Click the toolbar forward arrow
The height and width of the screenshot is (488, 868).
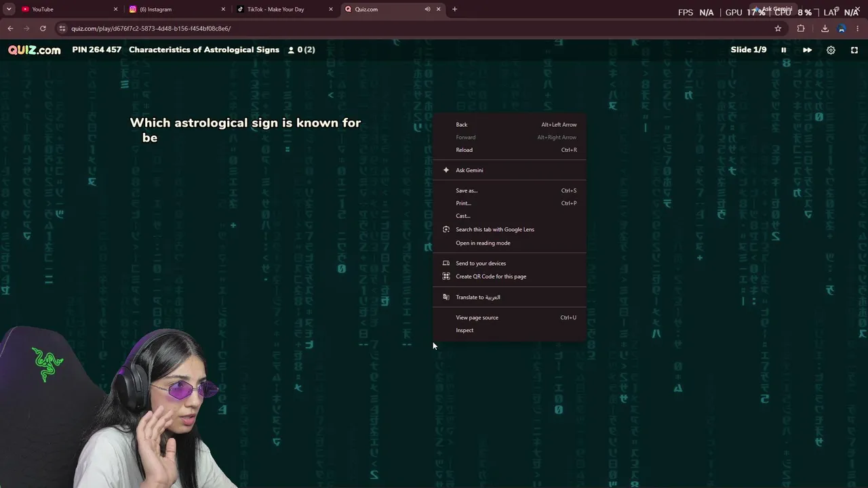[x=26, y=28]
